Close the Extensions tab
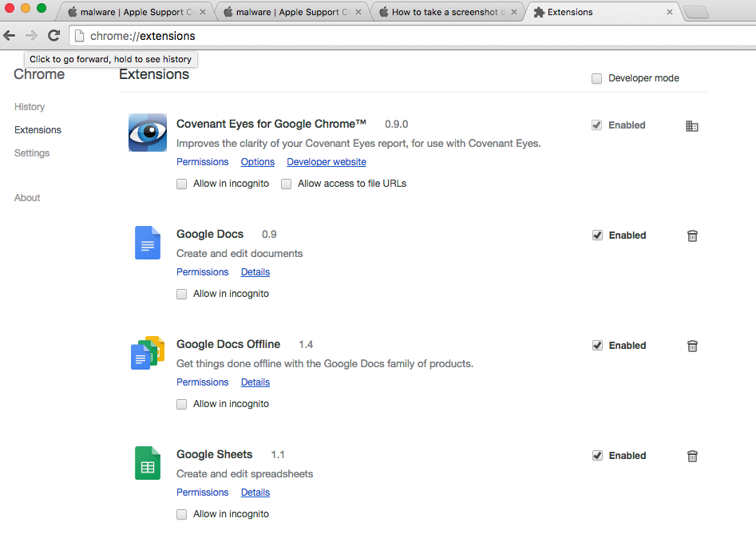756x546 pixels. (670, 12)
